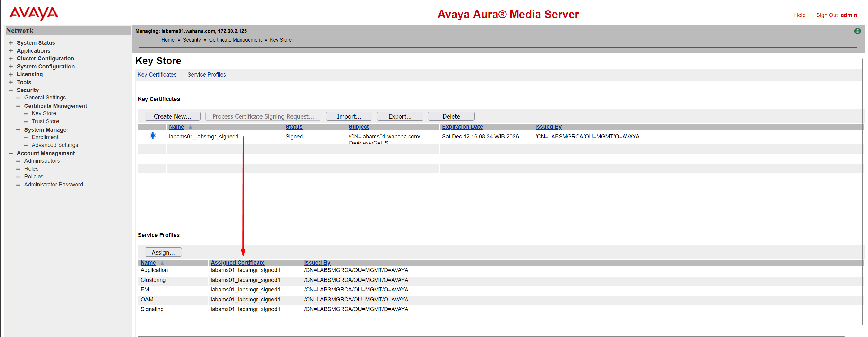Click the green server status indicator
The height and width of the screenshot is (337, 868).
click(857, 31)
